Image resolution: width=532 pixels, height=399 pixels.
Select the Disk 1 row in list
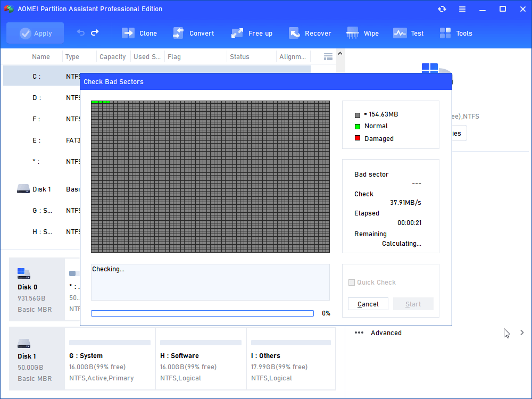coord(41,189)
